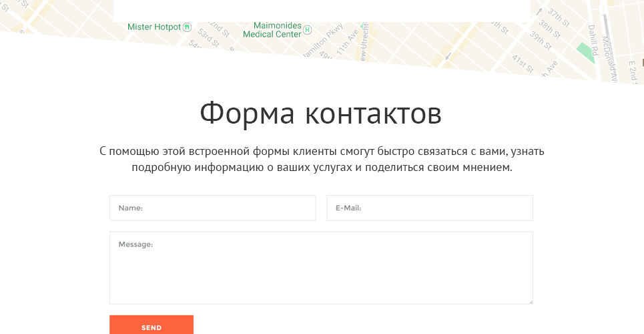This screenshot has width=644, height=334.
Task: Click the Mister Hotpot restaurant icon
Action: (187, 27)
